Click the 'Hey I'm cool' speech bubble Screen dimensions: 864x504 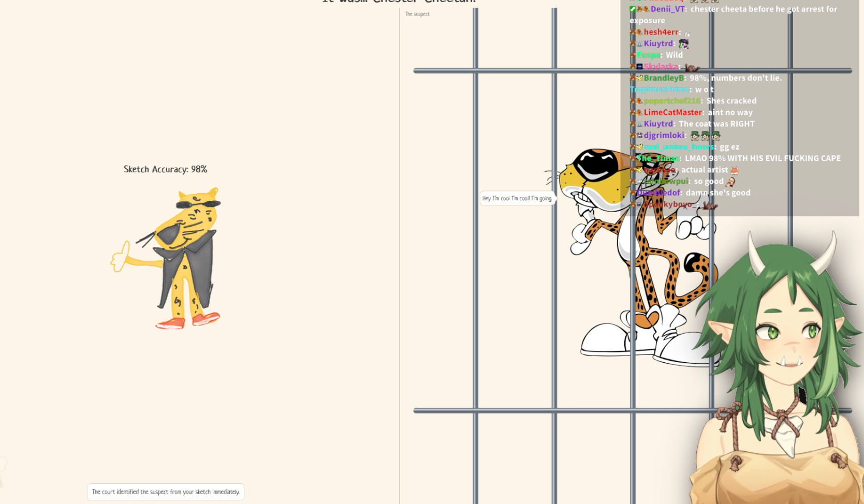click(518, 198)
